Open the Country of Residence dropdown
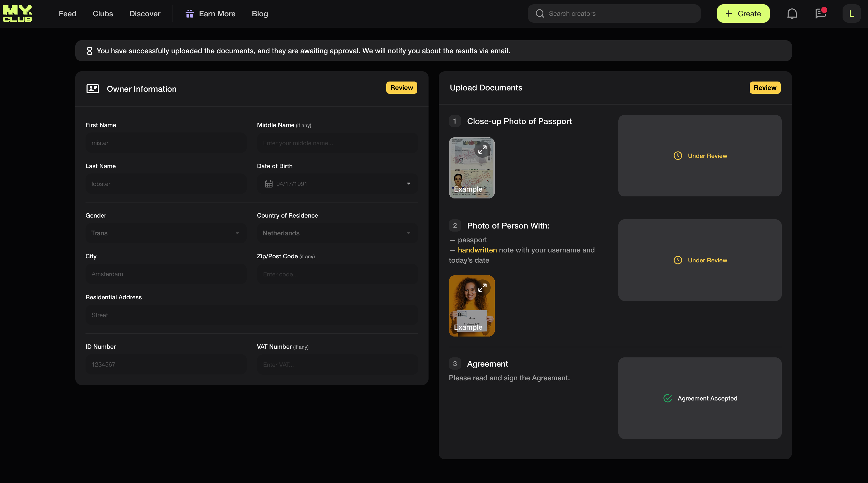The width and height of the screenshot is (868, 483). [337, 233]
